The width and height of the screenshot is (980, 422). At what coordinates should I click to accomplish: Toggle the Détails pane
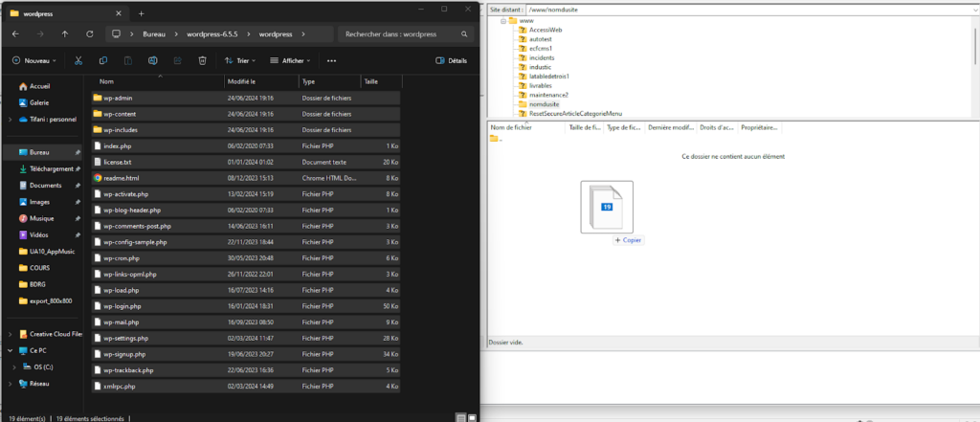451,60
